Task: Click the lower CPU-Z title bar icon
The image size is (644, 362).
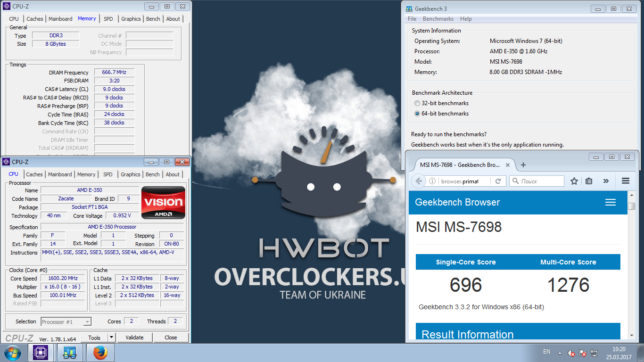Action: 7,162
